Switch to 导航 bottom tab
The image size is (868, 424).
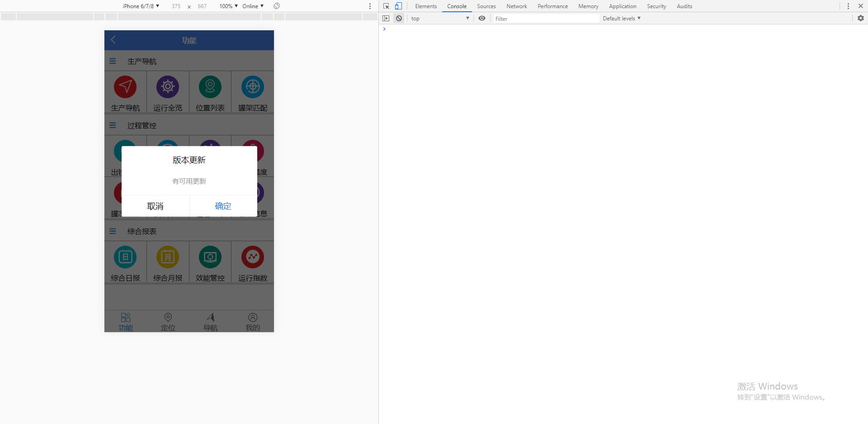pos(210,322)
